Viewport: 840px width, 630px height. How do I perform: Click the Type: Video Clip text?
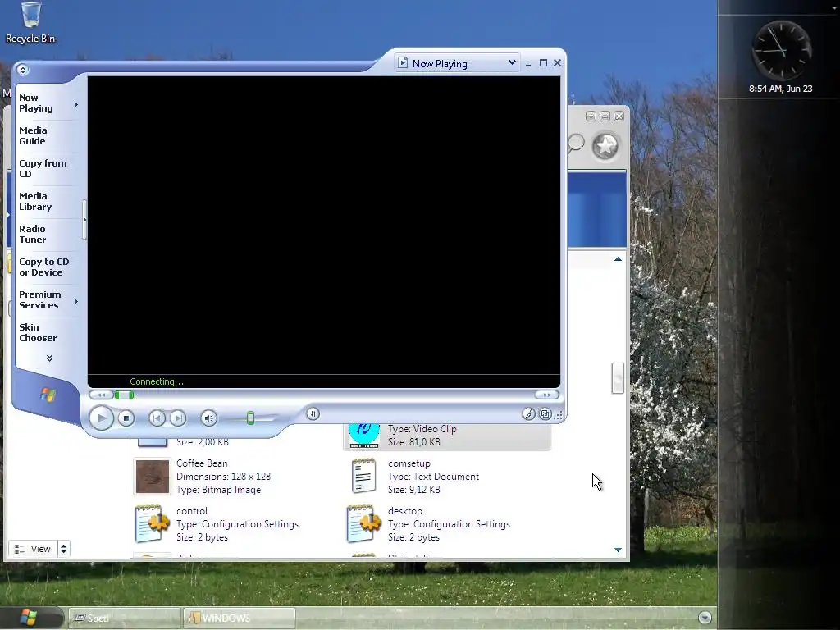point(422,429)
